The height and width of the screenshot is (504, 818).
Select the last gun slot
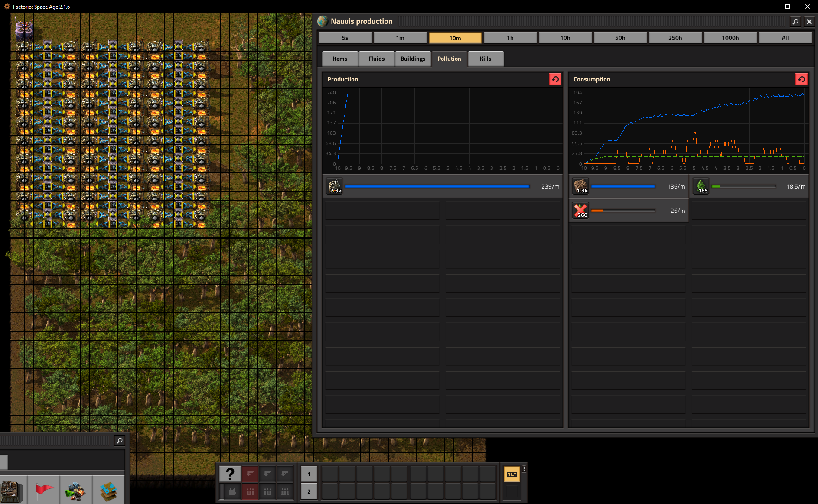coord(285,474)
